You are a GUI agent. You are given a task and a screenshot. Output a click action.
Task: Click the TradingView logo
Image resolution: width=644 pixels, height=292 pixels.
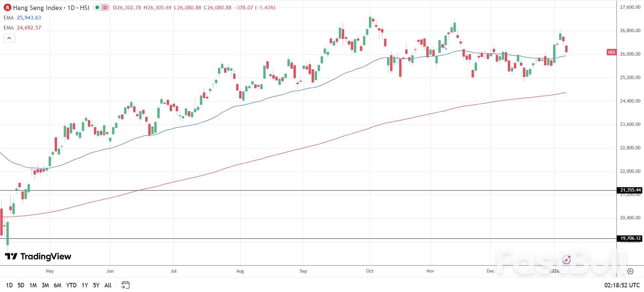pos(38,257)
